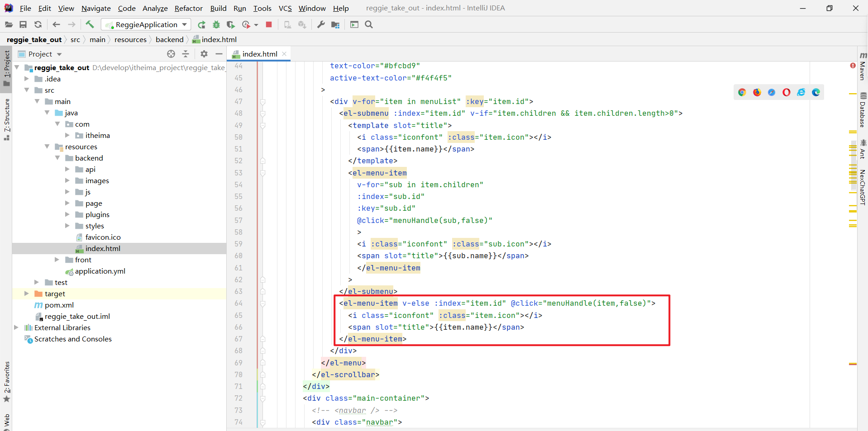Viewport: 868px width, 431px height.
Task: Open the VCS menu
Action: tap(285, 8)
